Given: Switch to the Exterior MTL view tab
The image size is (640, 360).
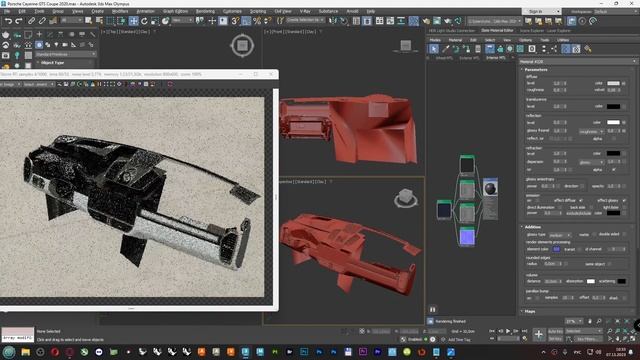Looking at the screenshot, I should click(x=469, y=58).
